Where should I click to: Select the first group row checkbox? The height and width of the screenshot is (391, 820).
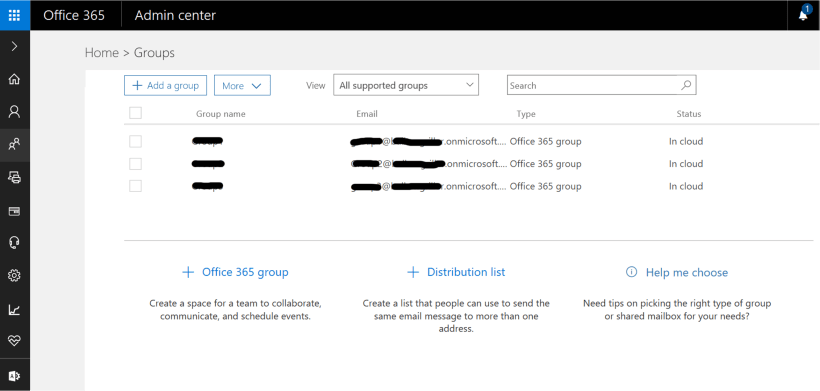pyautogui.click(x=135, y=141)
